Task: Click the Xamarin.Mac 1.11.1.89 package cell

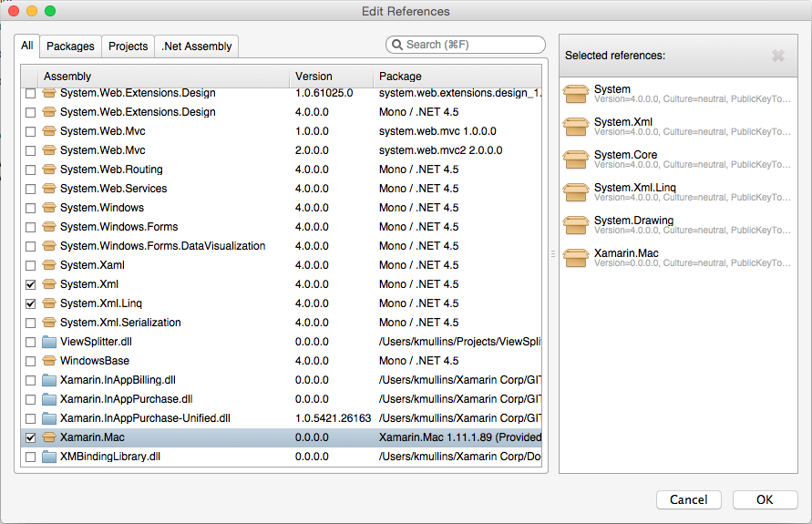Action: 460,437
